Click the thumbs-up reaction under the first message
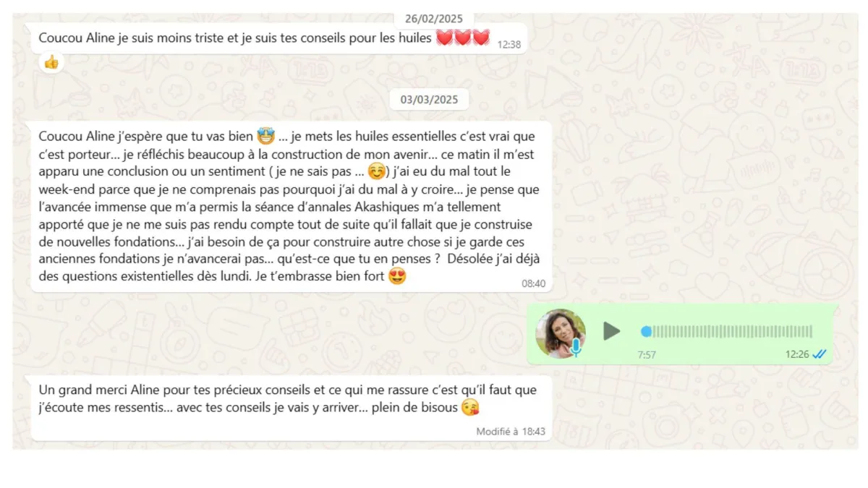Viewport: 868px width, 488px height. (x=51, y=62)
